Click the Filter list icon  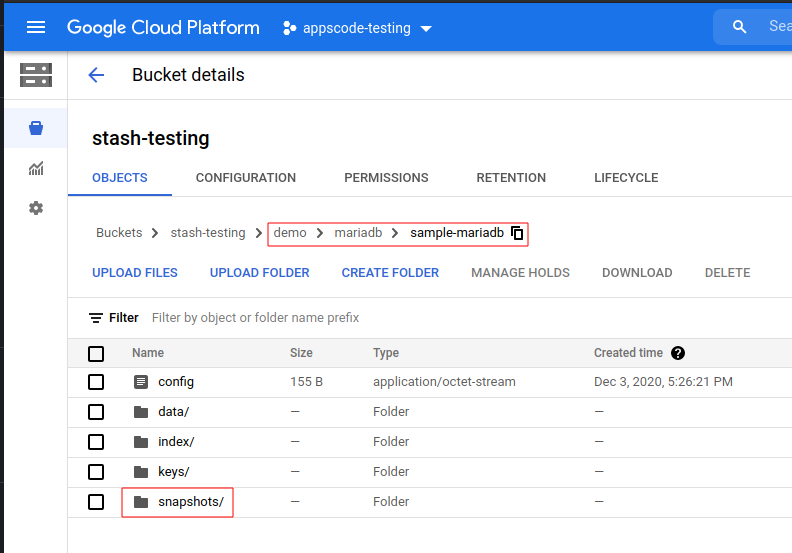tap(96, 318)
